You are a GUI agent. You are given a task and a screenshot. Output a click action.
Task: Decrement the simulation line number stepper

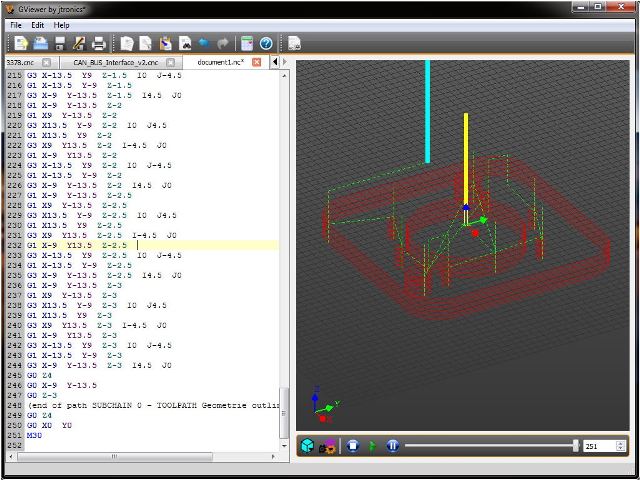click(620, 449)
